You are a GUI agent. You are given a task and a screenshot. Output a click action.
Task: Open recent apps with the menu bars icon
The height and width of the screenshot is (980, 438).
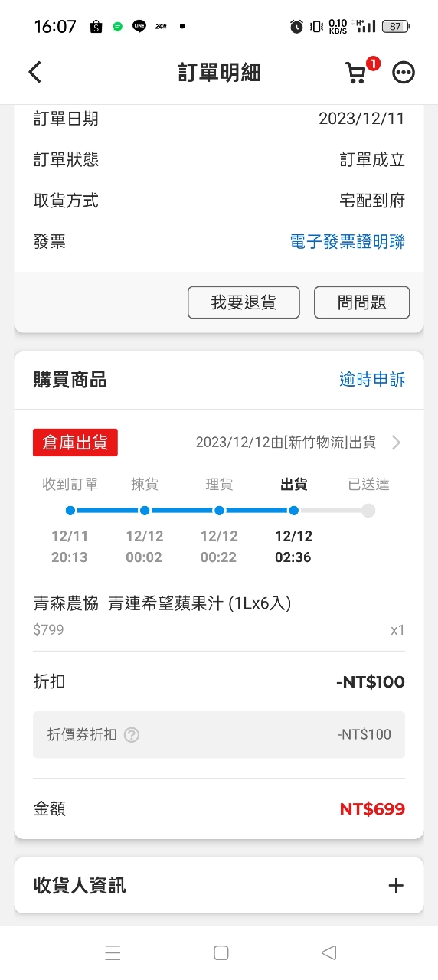coord(113,952)
